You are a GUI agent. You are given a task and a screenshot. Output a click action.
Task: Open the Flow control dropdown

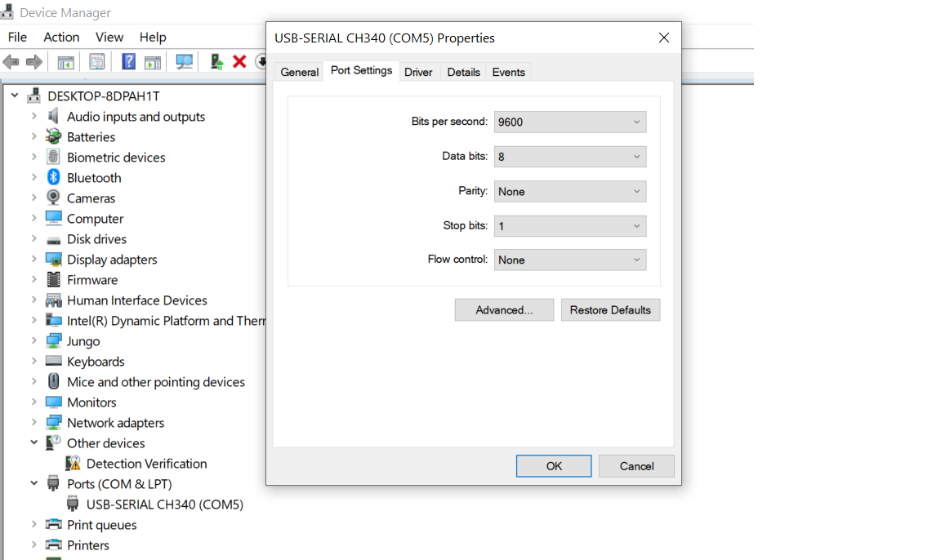[x=570, y=260]
